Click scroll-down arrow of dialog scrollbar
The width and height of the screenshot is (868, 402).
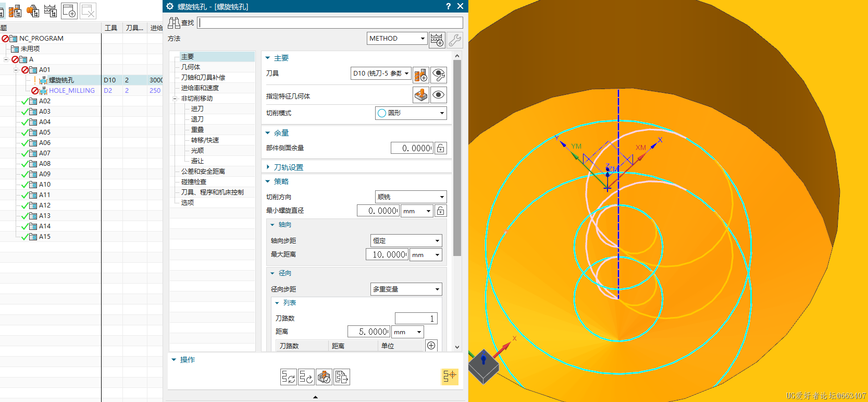457,347
